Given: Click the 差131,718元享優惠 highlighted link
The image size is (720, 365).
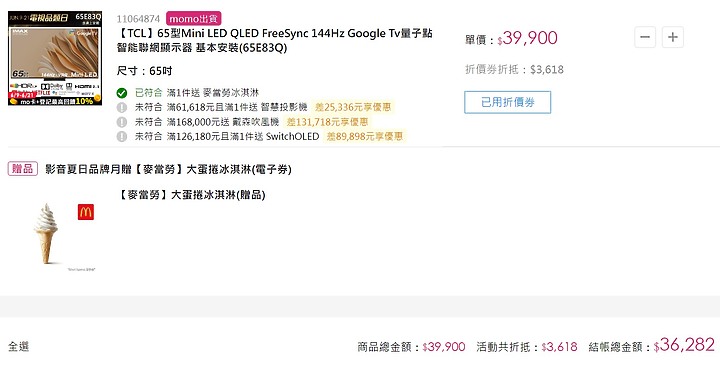Looking at the screenshot, I should pyautogui.click(x=327, y=122).
